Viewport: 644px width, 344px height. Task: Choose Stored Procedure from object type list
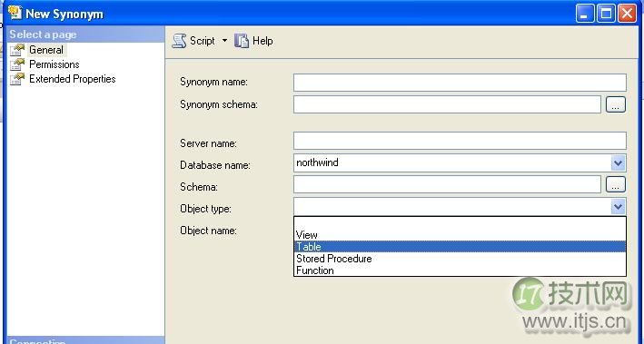[x=460, y=259]
